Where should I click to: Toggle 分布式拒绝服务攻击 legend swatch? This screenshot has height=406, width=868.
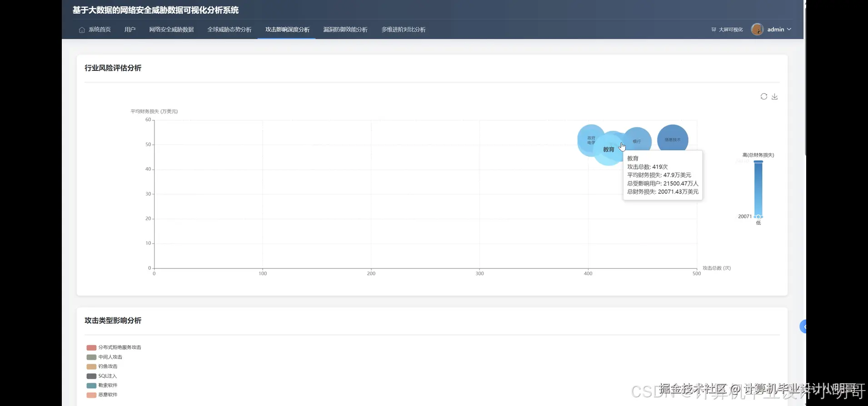coord(91,347)
